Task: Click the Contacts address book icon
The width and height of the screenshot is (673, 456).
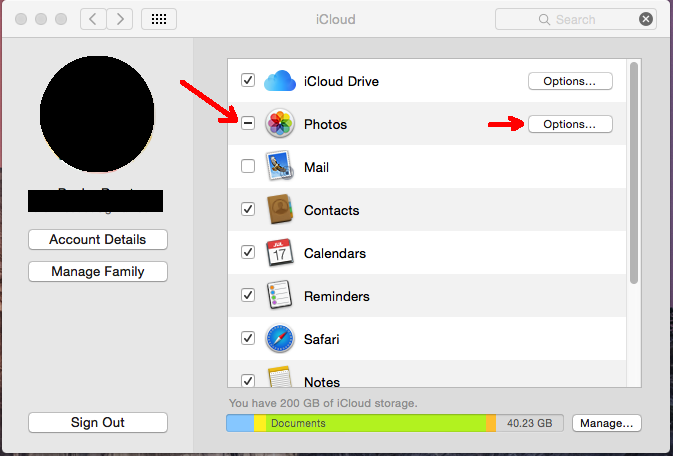Action: coord(280,209)
